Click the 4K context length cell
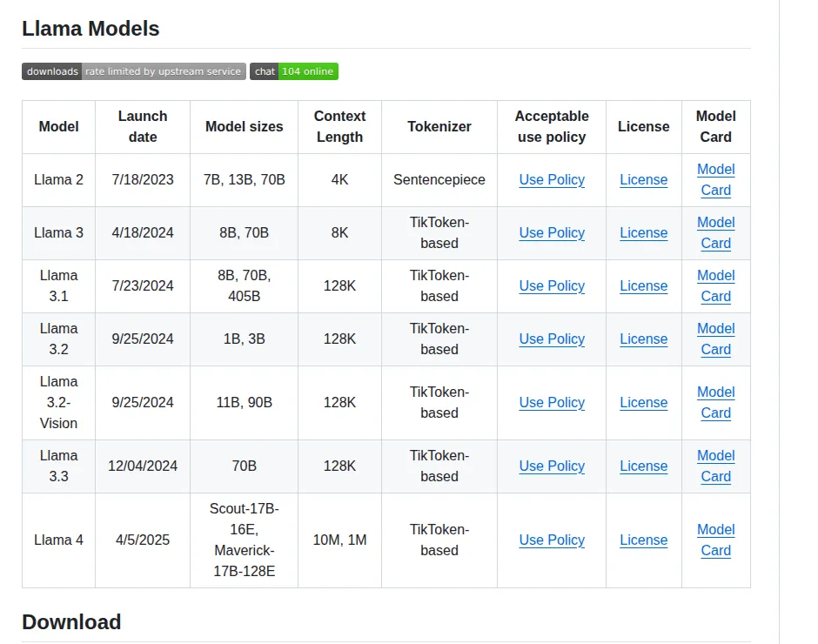Image resolution: width=818 pixels, height=644 pixels. click(x=339, y=180)
